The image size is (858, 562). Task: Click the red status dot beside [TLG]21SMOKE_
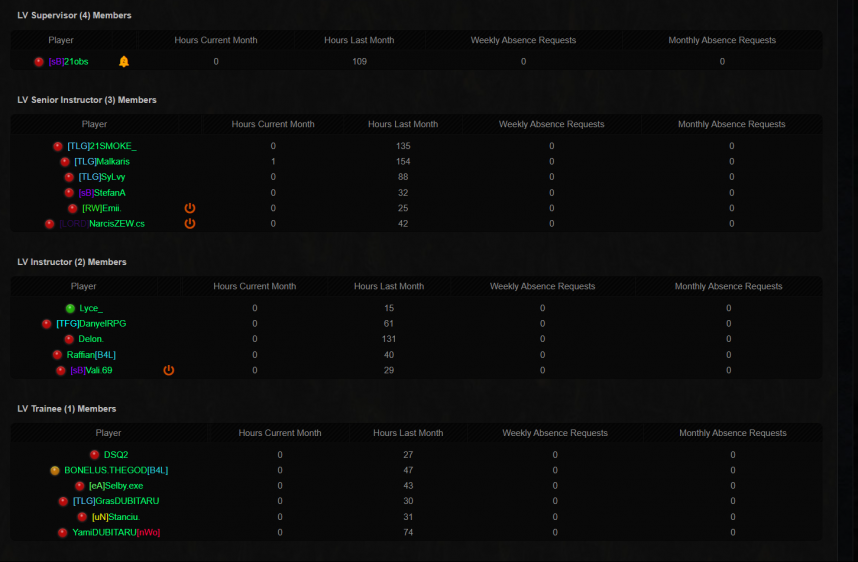point(58,147)
